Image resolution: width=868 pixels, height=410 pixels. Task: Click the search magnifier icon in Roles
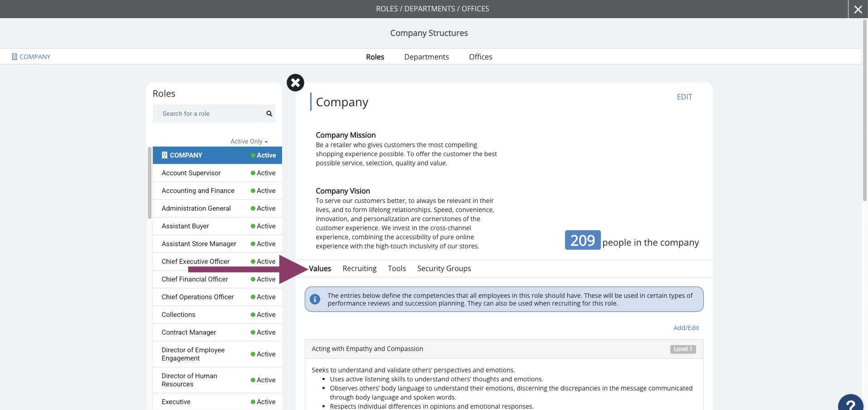pos(269,114)
